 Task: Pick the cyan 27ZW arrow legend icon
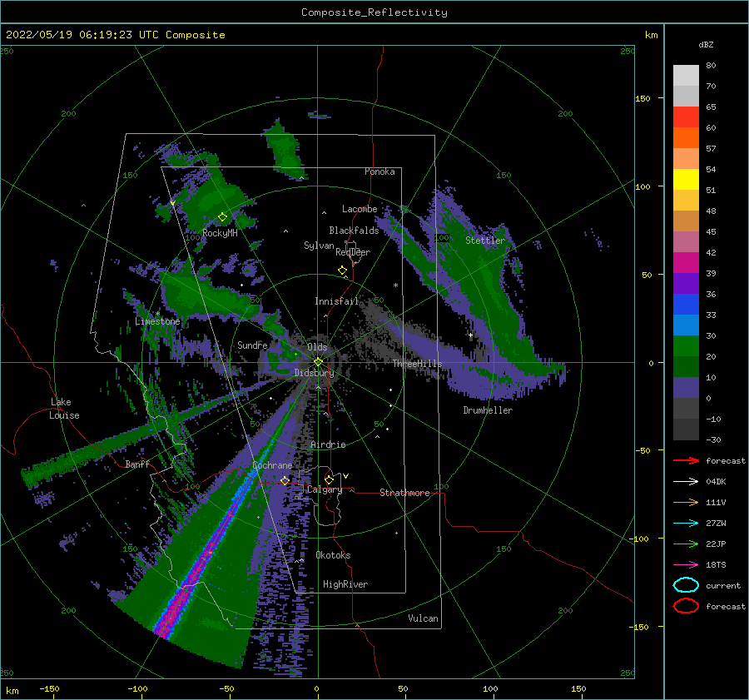[686, 524]
